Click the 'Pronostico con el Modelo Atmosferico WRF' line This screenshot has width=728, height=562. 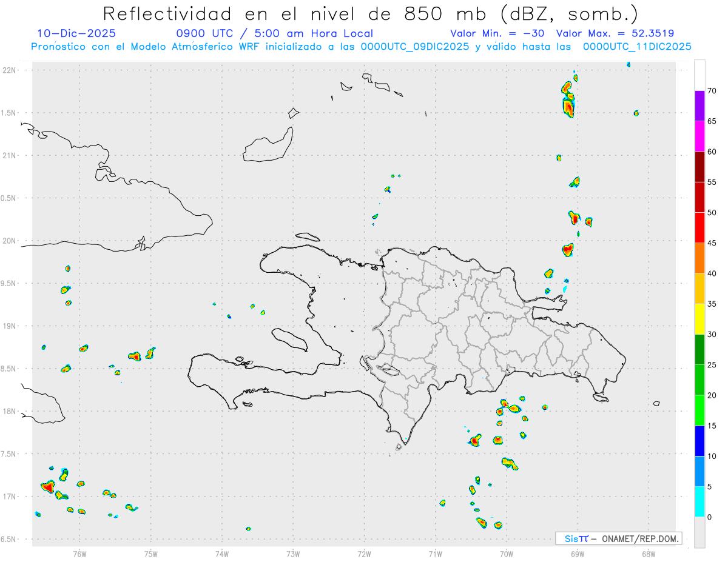[361, 47]
